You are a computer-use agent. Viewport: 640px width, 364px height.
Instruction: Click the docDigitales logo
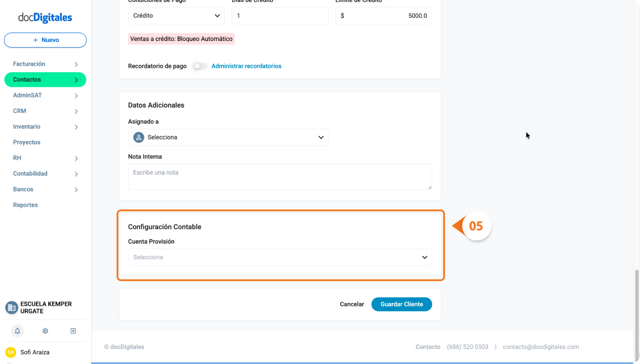(x=45, y=17)
